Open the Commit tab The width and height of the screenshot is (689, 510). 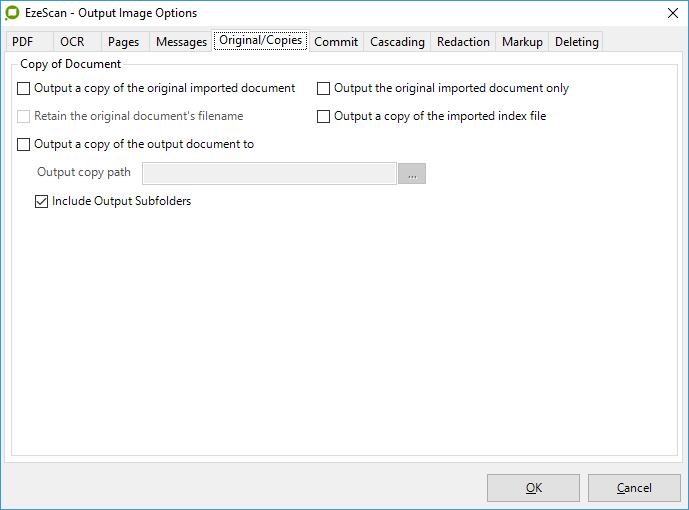point(336,42)
